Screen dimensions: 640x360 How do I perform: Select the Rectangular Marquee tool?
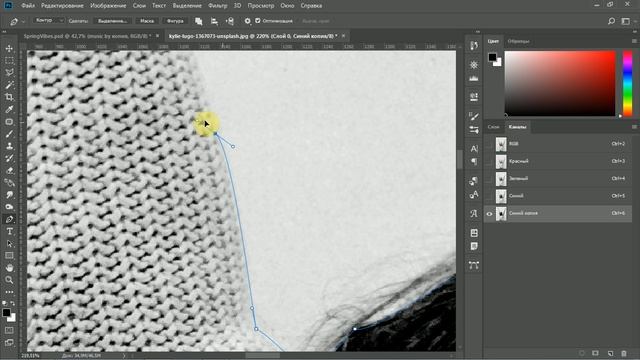point(9,60)
